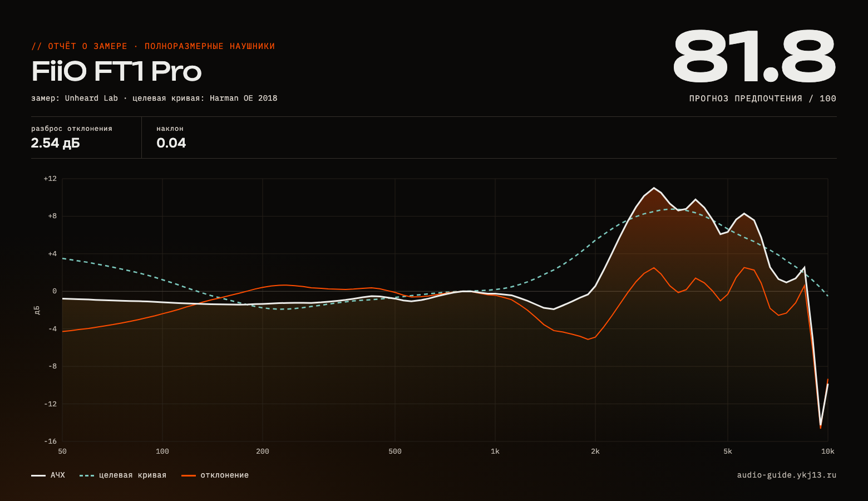
Task: Select the замер: Unheard Lab subtitle line
Action: click(x=154, y=98)
